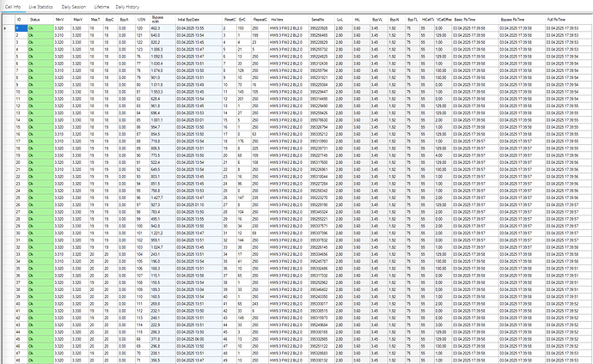Select Bypass mAh value 1.553,3
This screenshot has width=593, height=364.
coord(162,92)
